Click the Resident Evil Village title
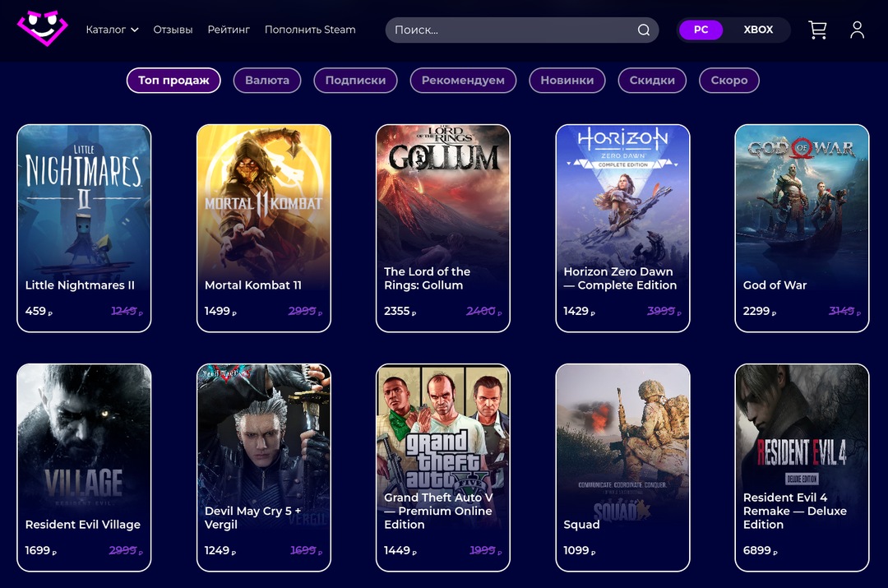The height and width of the screenshot is (588, 888). click(83, 525)
